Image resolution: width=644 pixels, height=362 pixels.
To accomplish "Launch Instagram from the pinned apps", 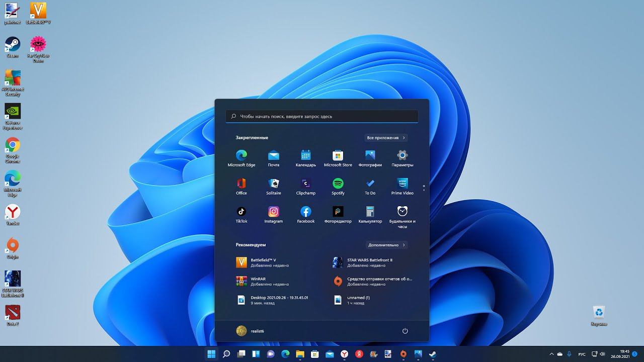I will coord(274,214).
